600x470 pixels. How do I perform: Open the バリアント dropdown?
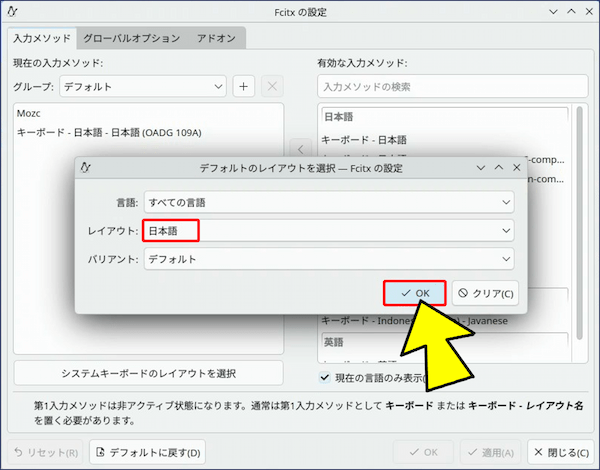(329, 259)
